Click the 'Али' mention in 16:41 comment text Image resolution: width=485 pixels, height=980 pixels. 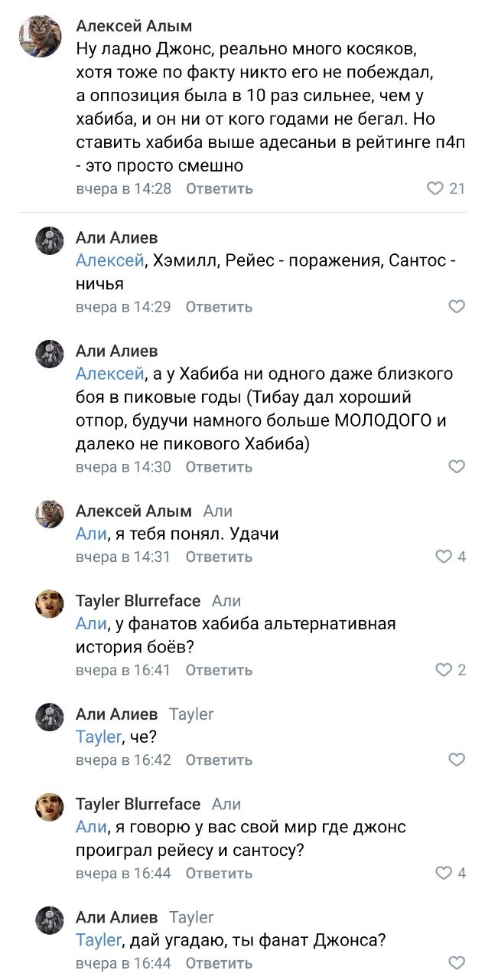coord(90,624)
